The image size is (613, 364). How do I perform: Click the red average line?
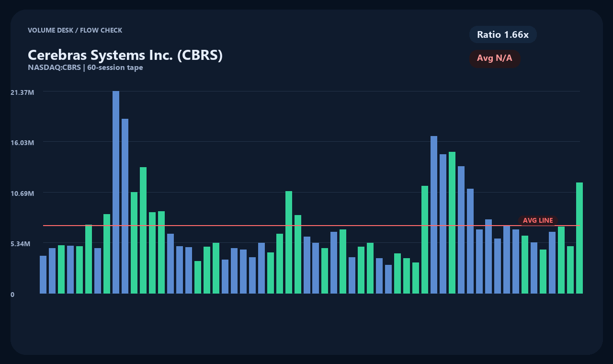click(311, 225)
